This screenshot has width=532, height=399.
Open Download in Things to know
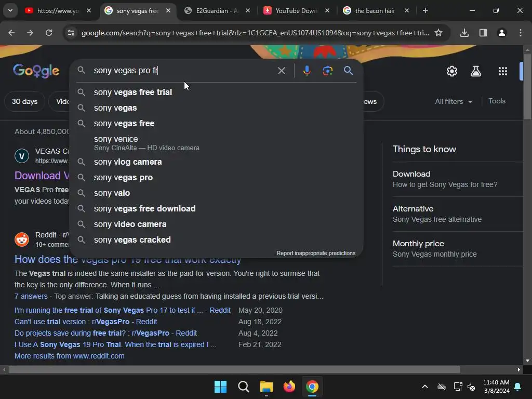[x=457, y=179]
